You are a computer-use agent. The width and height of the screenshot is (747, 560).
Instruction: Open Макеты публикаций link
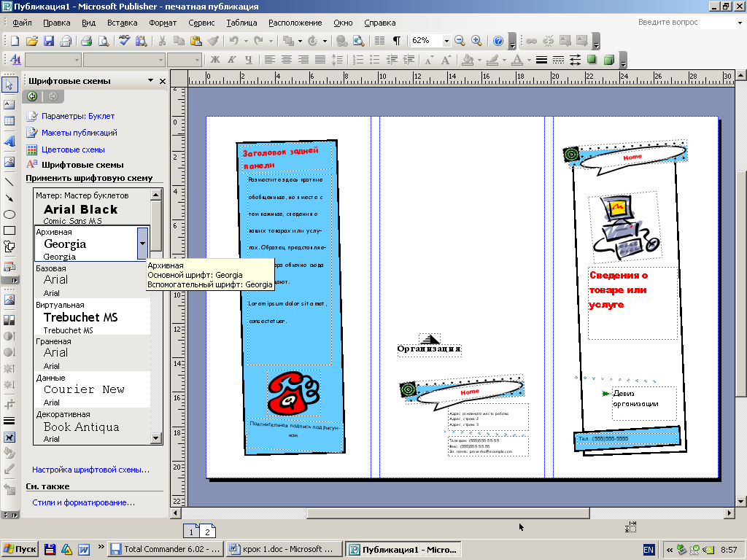pos(79,133)
